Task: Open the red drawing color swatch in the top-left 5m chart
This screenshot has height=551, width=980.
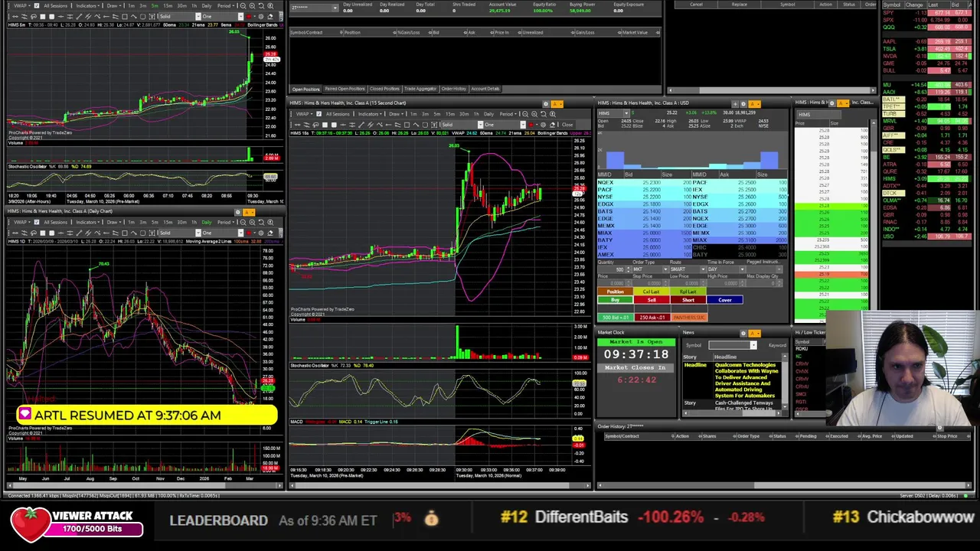Action: point(248,17)
